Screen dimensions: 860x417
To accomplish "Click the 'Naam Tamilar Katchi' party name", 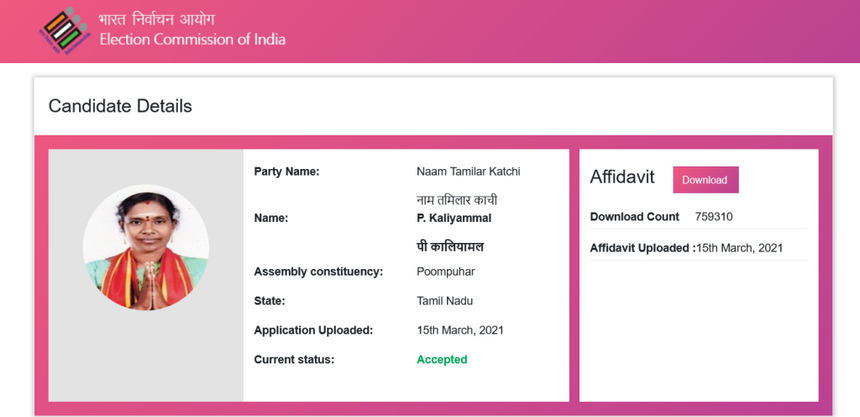I will (468, 172).
